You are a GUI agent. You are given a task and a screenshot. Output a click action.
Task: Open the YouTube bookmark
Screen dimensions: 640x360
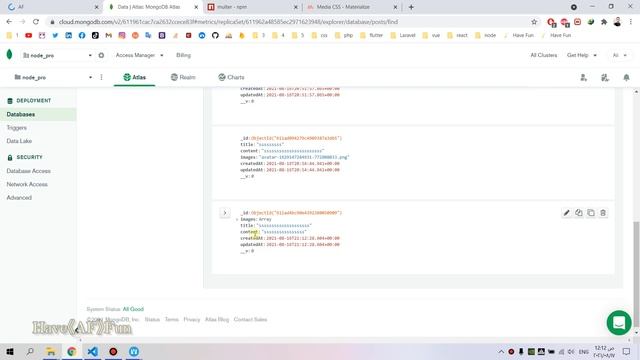29,36
